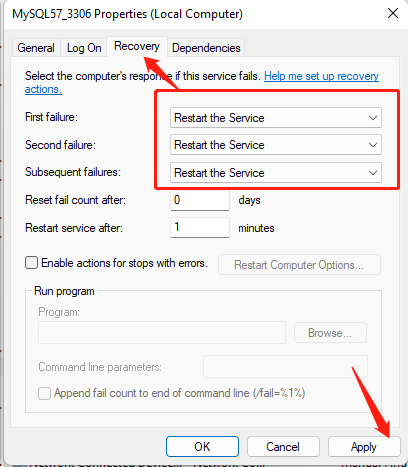Click the Restart service after minutes field
Viewport: 408px width, 467px height.
tap(200, 227)
